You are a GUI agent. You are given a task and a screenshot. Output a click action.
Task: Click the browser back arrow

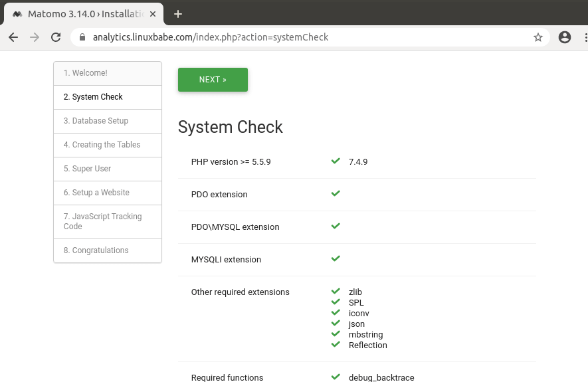tap(13, 37)
